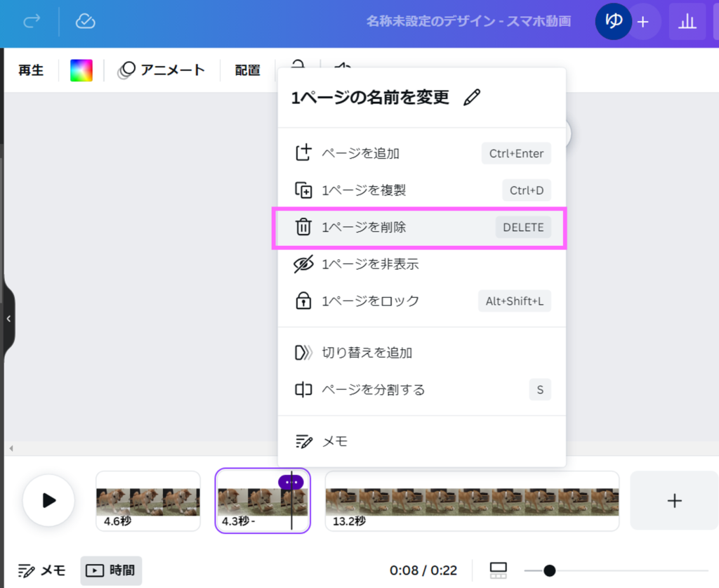The image size is (719, 588).
Task: Open the rainbow background color swatch
Action: (81, 70)
